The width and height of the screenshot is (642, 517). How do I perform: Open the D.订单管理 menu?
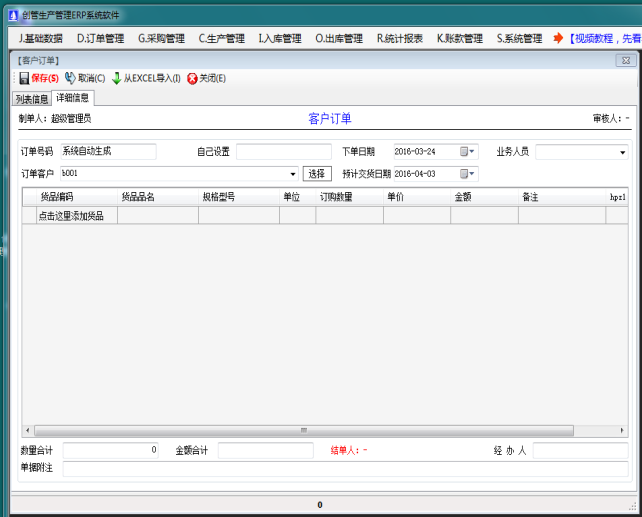101,39
